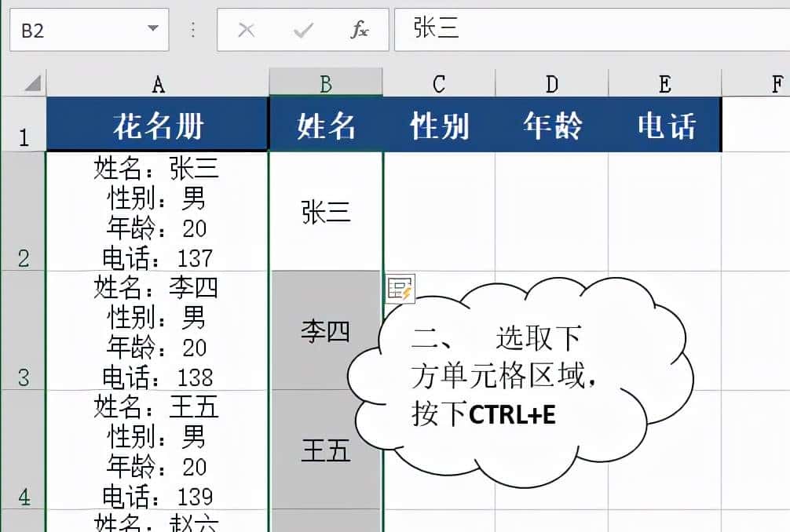Click the 电话 column header cell
This screenshot has width=790, height=532.
pos(664,124)
